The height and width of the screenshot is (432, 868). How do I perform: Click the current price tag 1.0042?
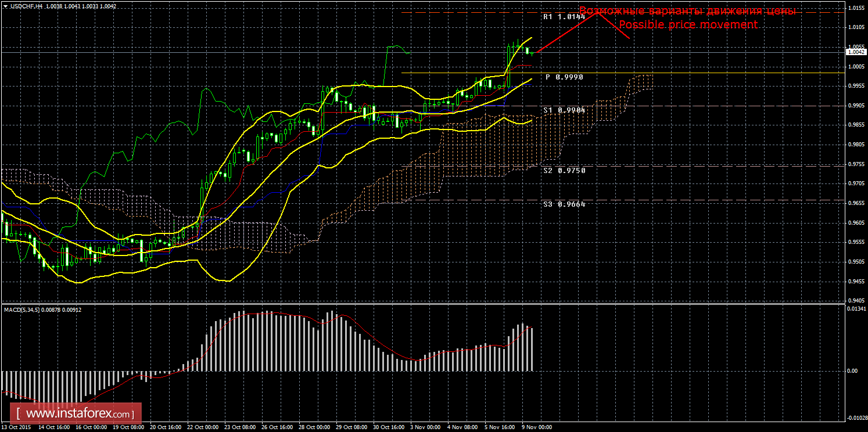click(857, 52)
